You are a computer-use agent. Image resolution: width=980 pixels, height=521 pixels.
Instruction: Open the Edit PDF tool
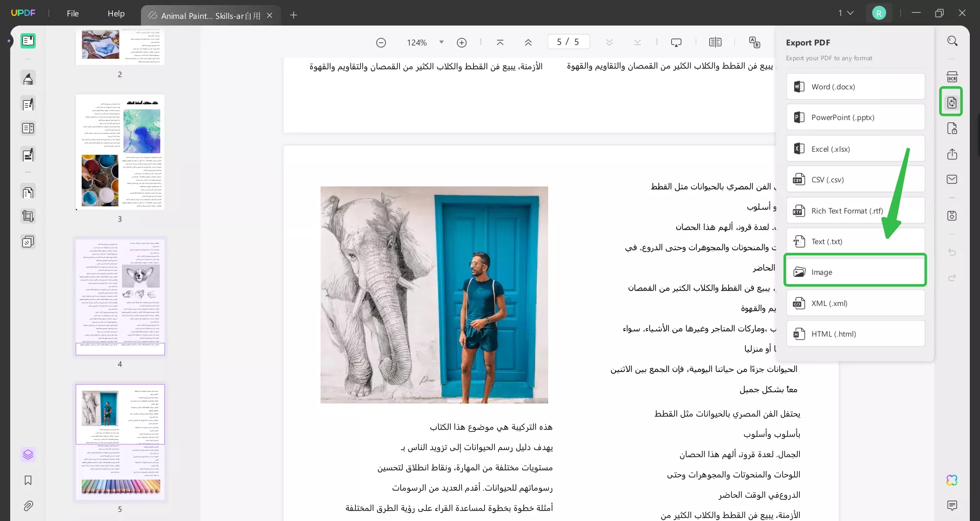(x=28, y=104)
